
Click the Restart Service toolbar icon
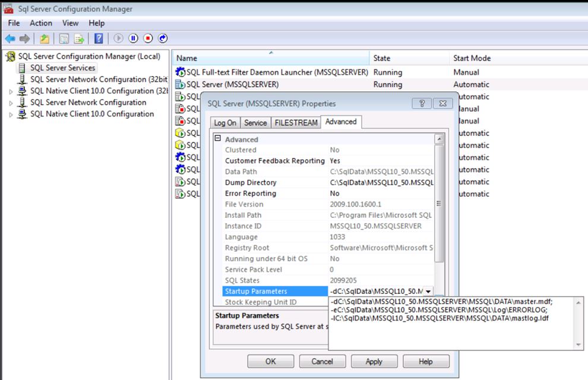163,38
